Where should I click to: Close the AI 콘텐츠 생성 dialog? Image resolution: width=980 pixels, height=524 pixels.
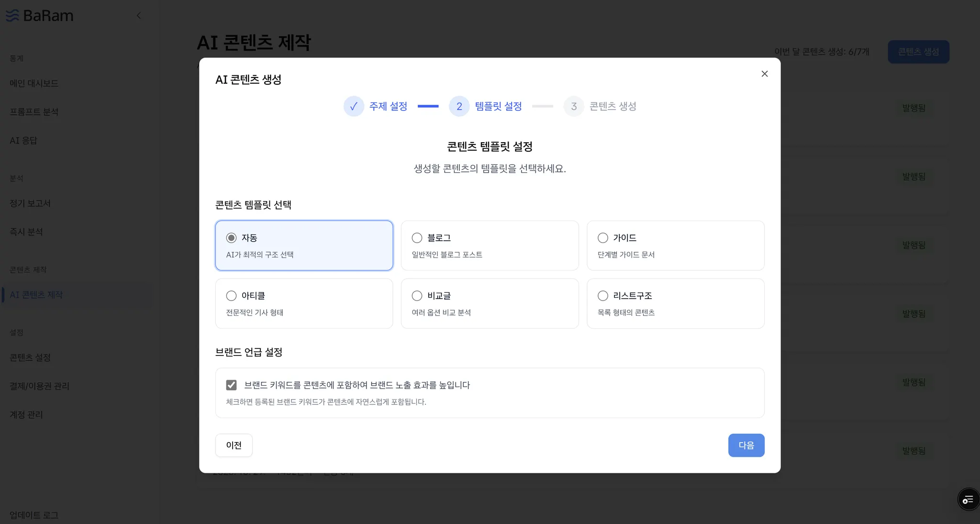[764, 74]
